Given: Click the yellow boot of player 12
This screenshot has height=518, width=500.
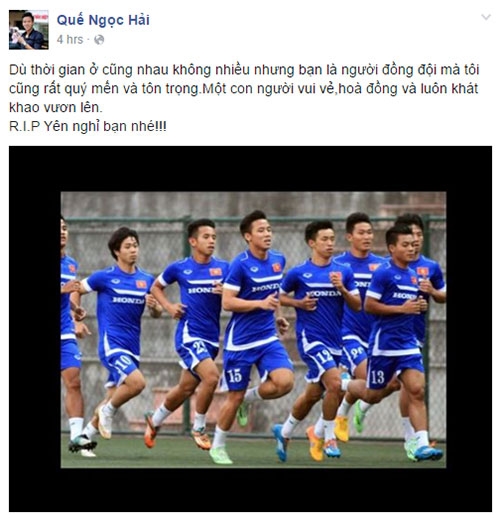Looking at the screenshot, I should [315, 444].
